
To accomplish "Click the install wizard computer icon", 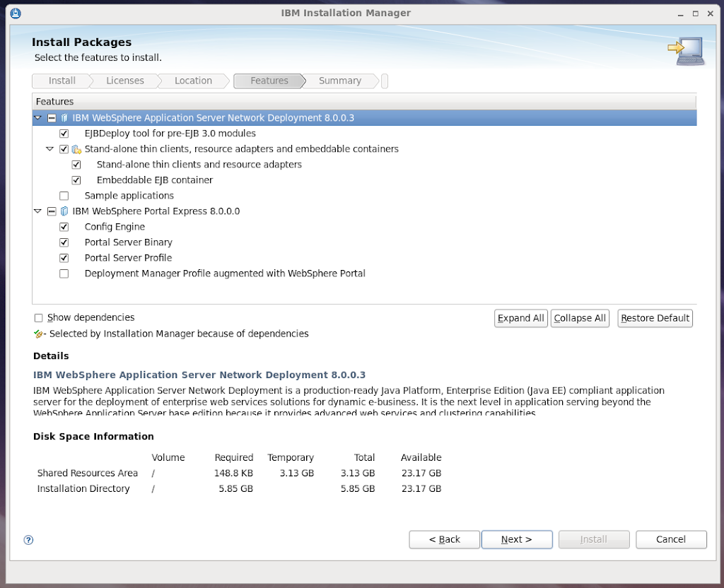I will tap(685, 51).
